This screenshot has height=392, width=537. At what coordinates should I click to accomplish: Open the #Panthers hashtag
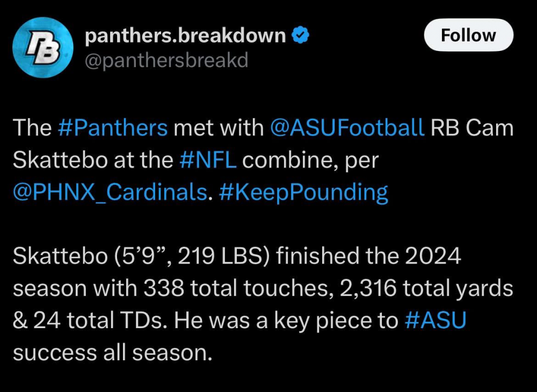(x=112, y=128)
